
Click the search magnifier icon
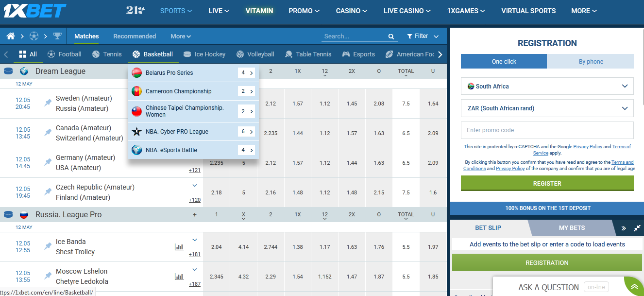[391, 36]
